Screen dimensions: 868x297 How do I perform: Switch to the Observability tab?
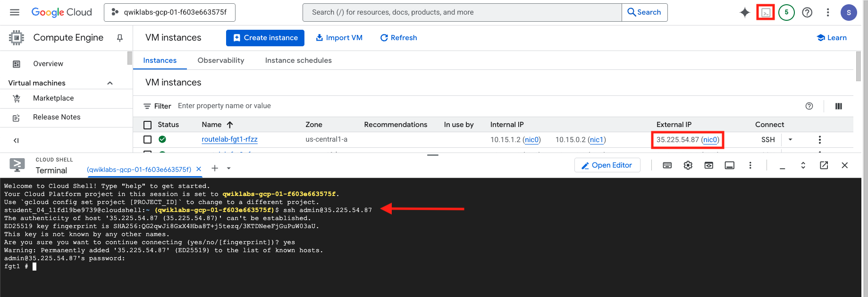coord(221,60)
